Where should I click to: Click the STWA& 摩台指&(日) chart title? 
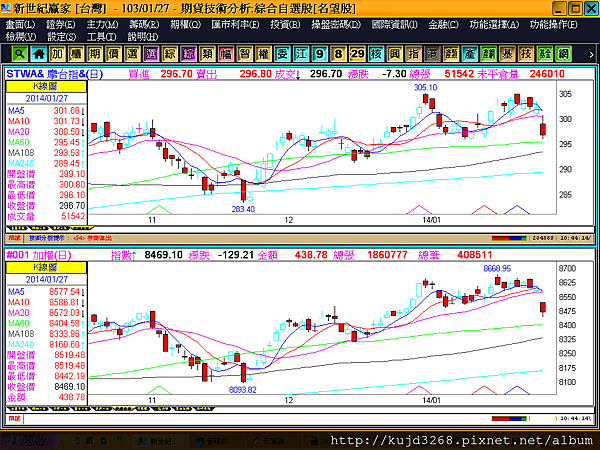click(x=55, y=74)
